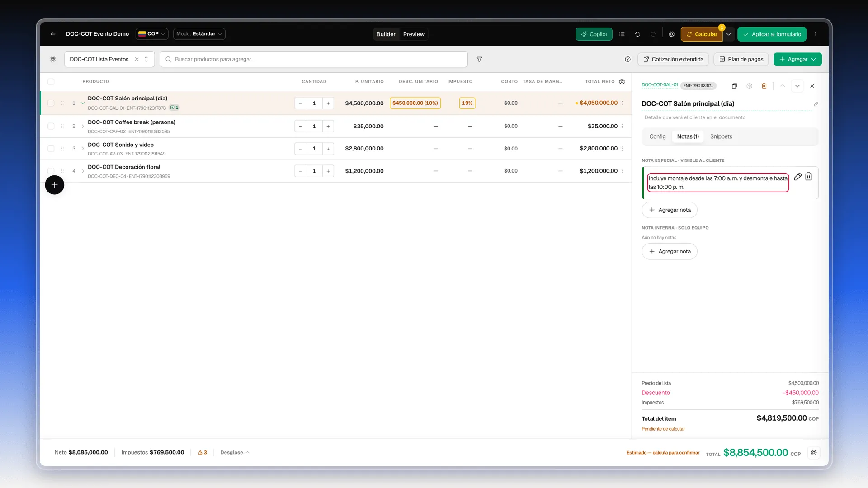Viewport: 868px width, 488px height.
Task: Delete item with the orange trash icon
Action: [x=764, y=86]
